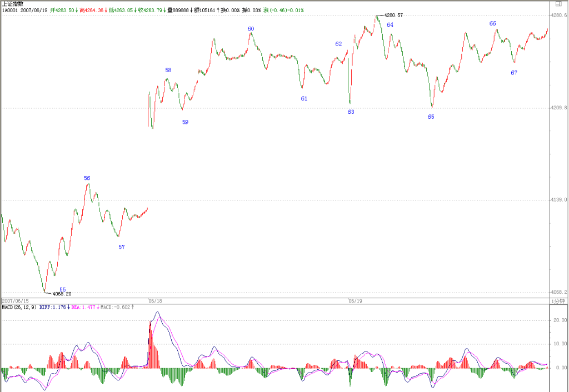The image size is (569, 392).
Task: Click blue marker 56 at the peak
Action: coord(87,178)
